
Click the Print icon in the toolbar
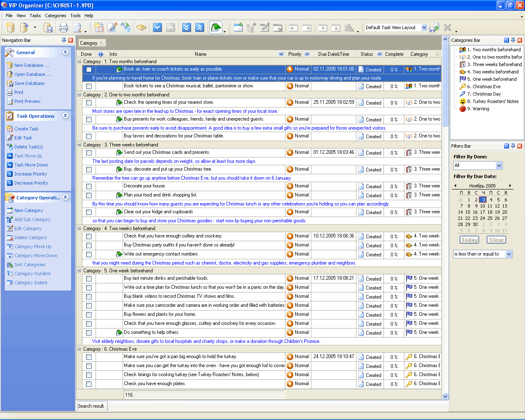[x=63, y=28]
